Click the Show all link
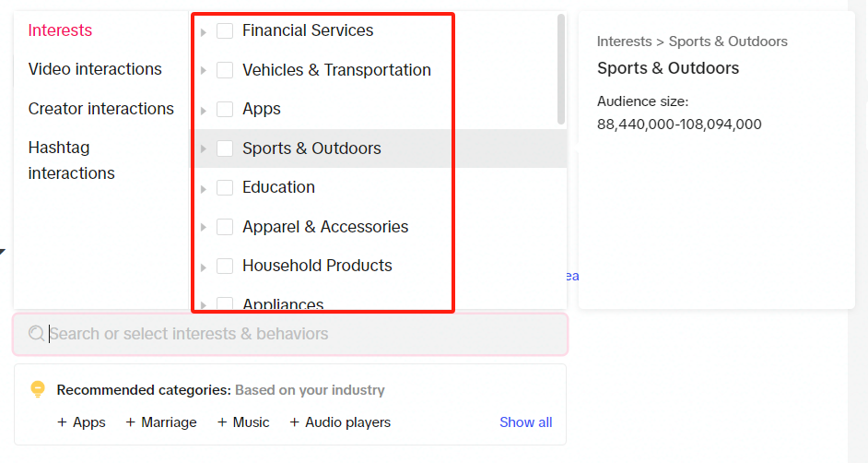The height and width of the screenshot is (463, 868). coord(526,422)
